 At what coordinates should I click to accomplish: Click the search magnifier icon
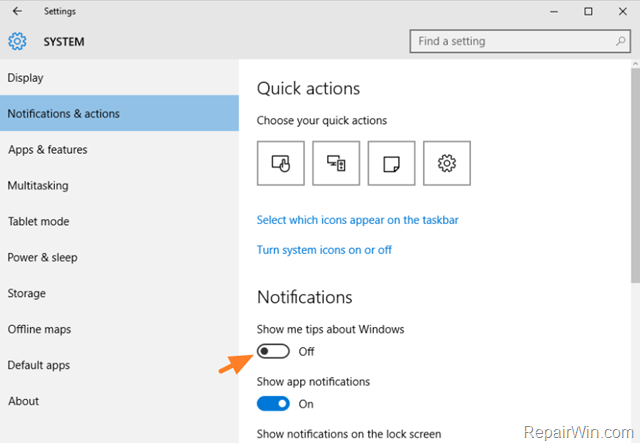(x=620, y=41)
